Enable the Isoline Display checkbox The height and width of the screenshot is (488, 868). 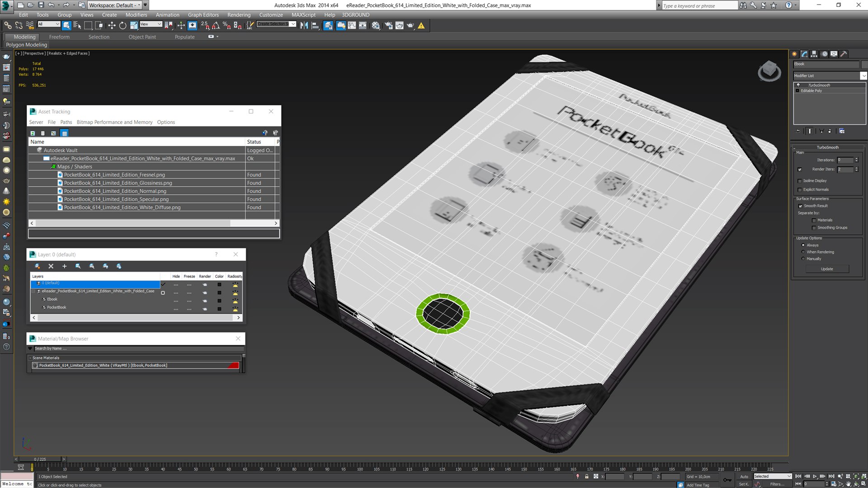(x=800, y=181)
